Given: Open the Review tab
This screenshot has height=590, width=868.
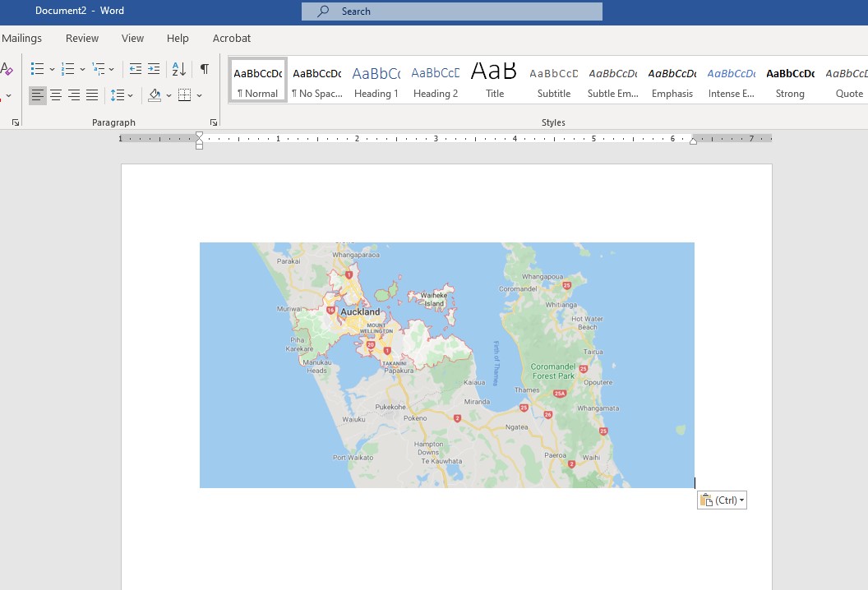Looking at the screenshot, I should [82, 38].
